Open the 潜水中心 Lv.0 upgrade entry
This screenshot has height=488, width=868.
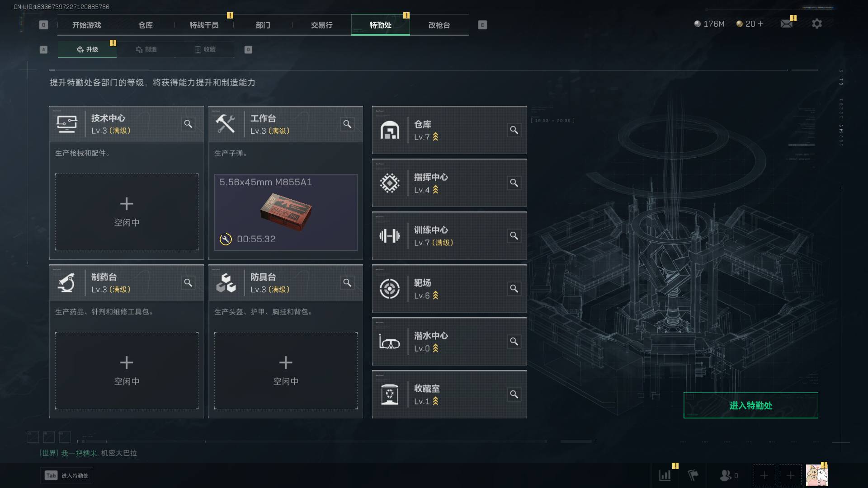tap(449, 342)
